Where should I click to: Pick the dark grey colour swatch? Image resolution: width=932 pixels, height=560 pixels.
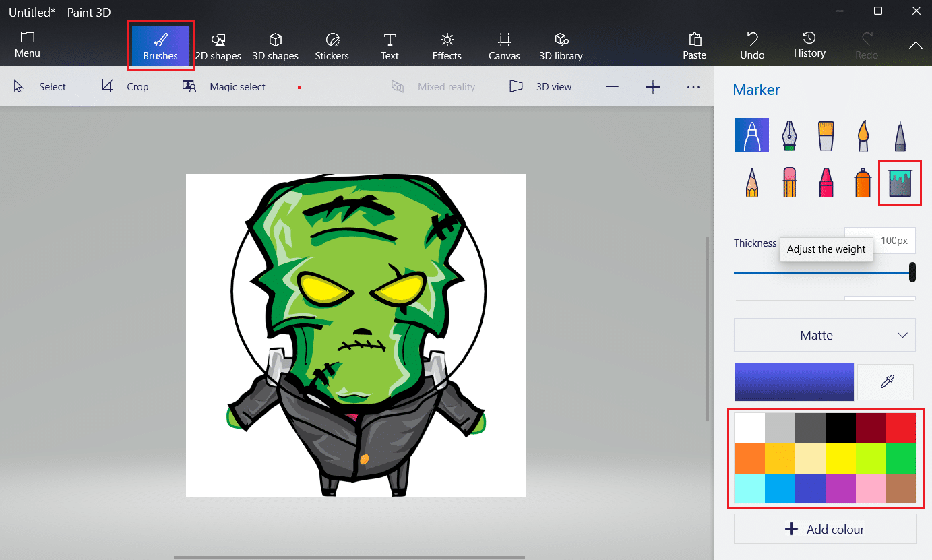(810, 428)
